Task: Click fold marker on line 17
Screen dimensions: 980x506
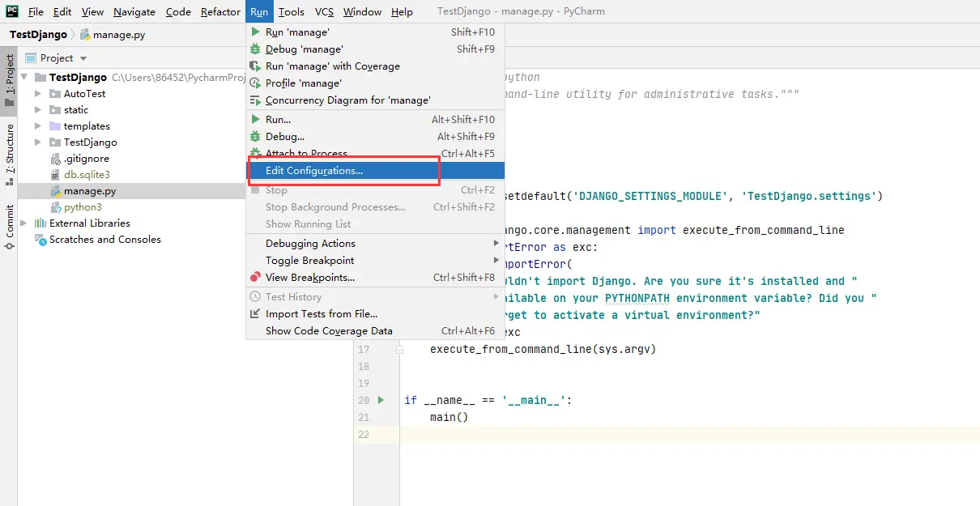Action: 399,350
